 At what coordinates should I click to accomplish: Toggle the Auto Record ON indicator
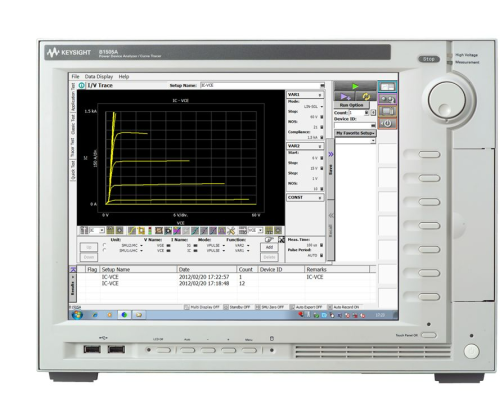click(344, 307)
